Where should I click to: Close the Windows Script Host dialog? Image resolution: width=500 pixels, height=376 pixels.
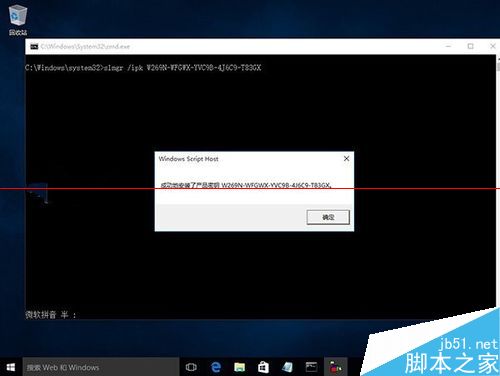346,159
